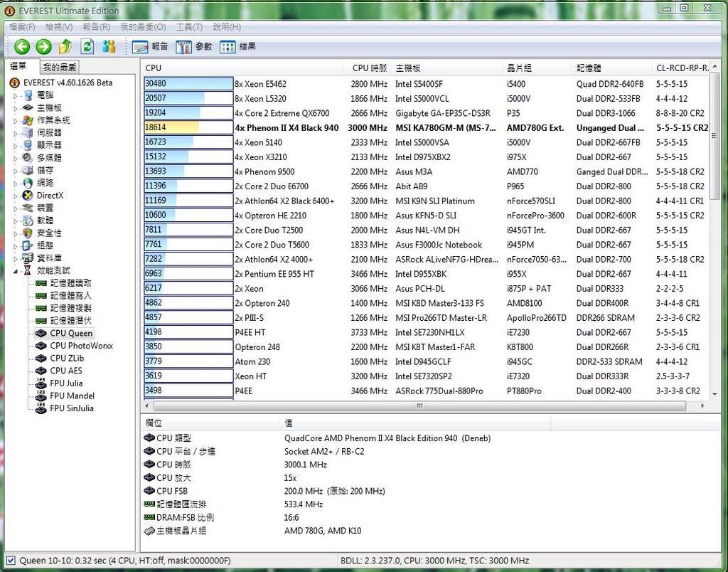Expand the 顯示器 tree node
This screenshot has width=728, height=572.
(x=16, y=146)
